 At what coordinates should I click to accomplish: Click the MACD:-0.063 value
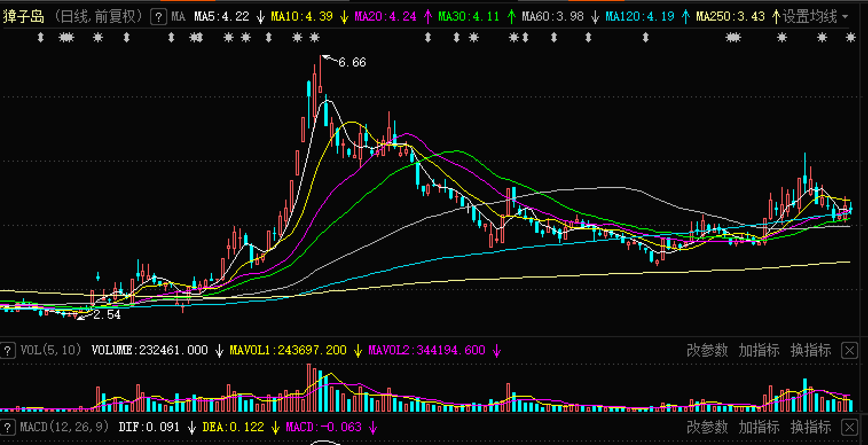(324, 427)
